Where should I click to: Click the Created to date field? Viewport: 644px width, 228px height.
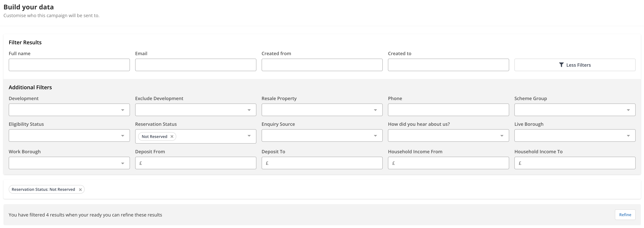click(448, 65)
